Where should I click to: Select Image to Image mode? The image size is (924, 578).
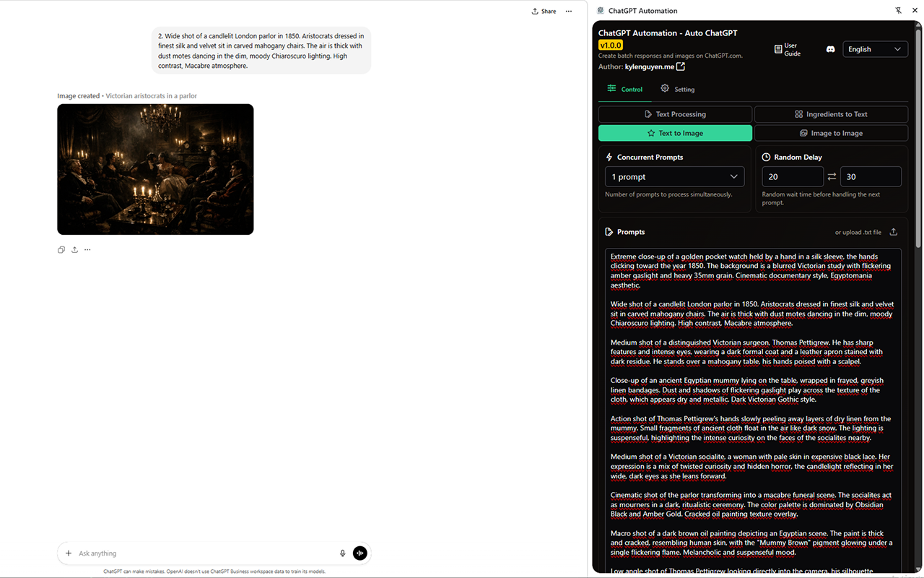831,133
